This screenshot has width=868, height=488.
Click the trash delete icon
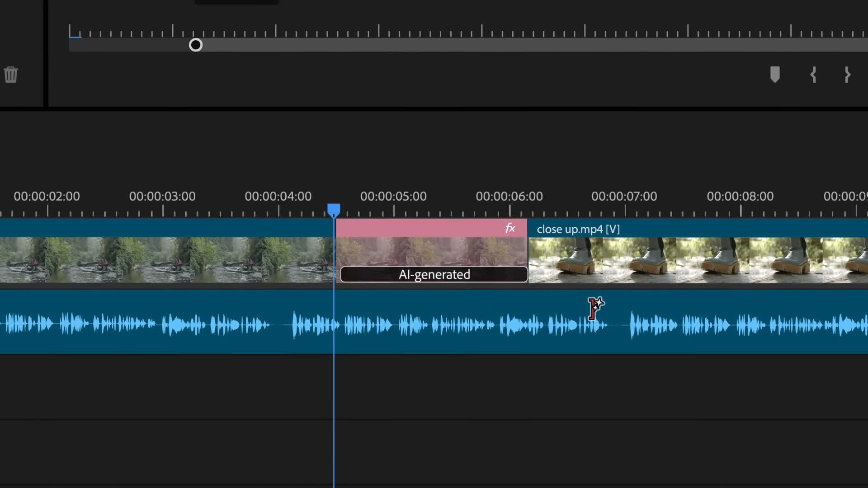point(11,75)
